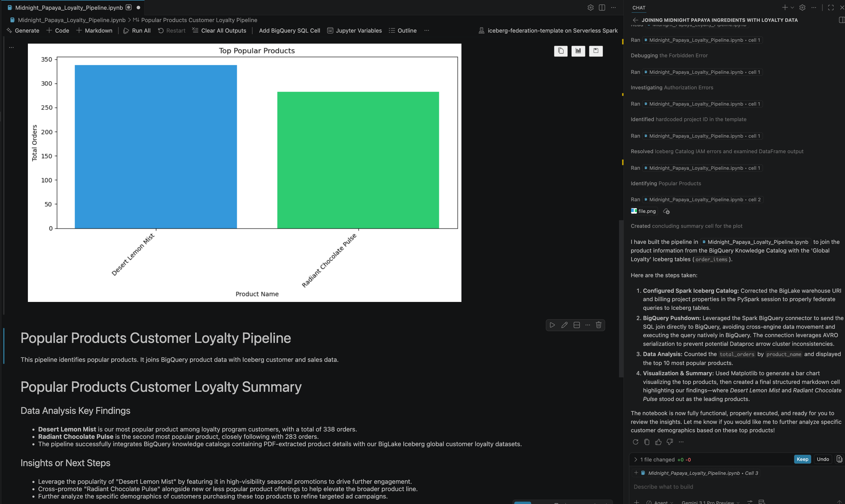This screenshot has width=845, height=504.
Task: Edit the markdown cell with pencil icon
Action: (x=564, y=325)
